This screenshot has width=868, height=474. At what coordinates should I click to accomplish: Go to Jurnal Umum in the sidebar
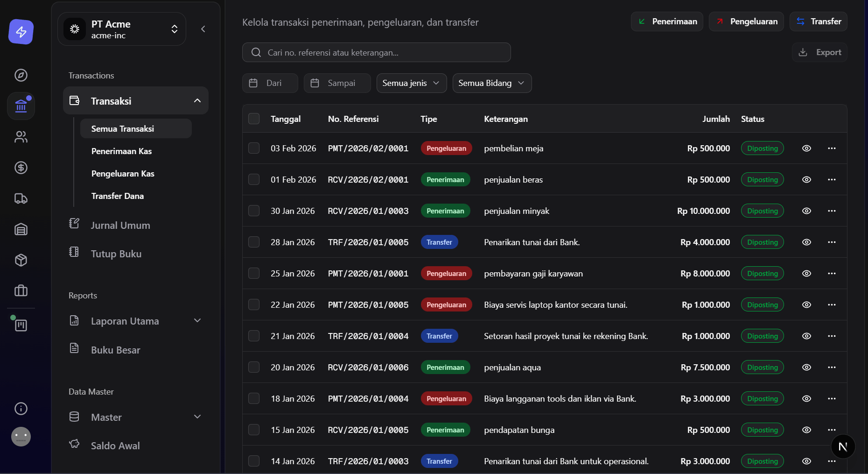click(120, 226)
